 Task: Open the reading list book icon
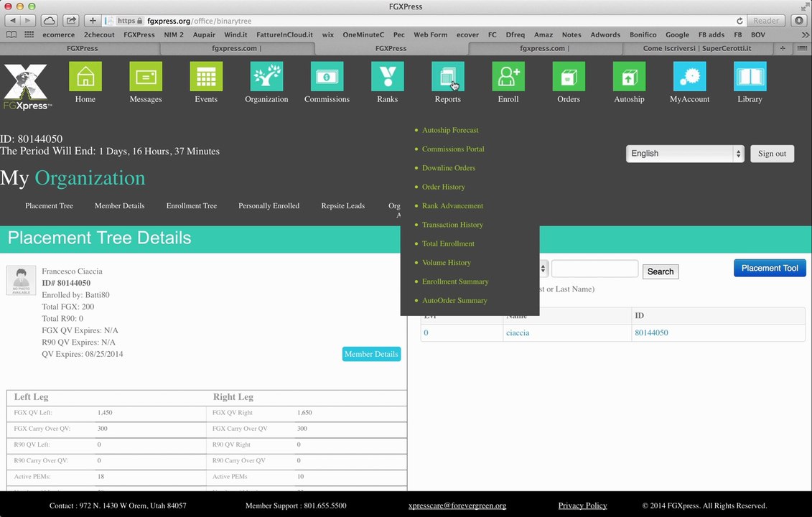click(x=11, y=34)
